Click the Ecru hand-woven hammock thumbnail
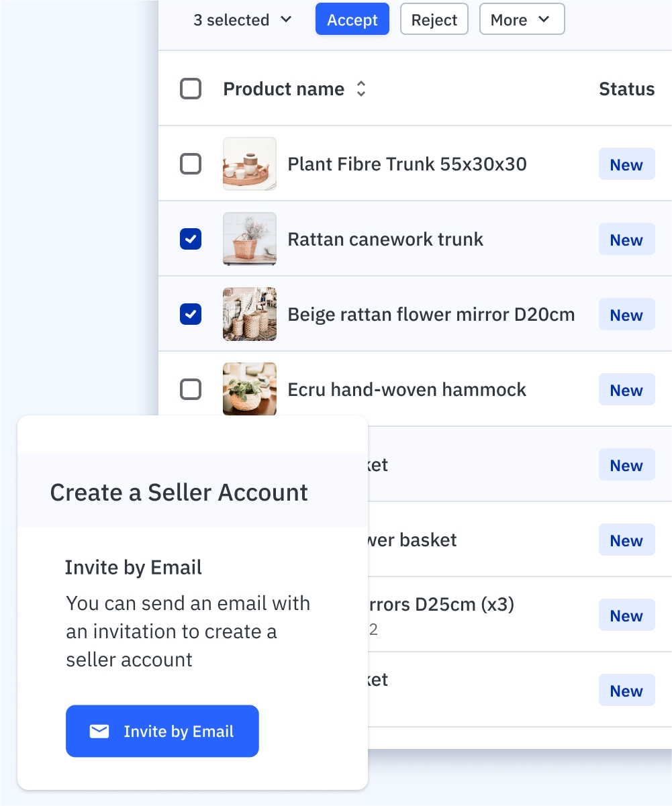The image size is (672, 806). click(x=250, y=389)
